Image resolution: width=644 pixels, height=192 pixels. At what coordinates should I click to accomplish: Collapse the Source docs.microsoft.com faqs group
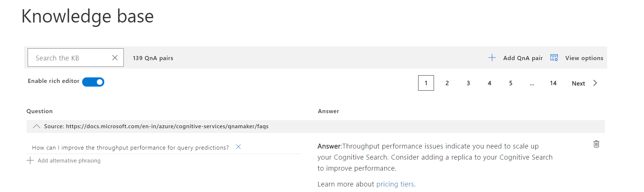point(36,126)
